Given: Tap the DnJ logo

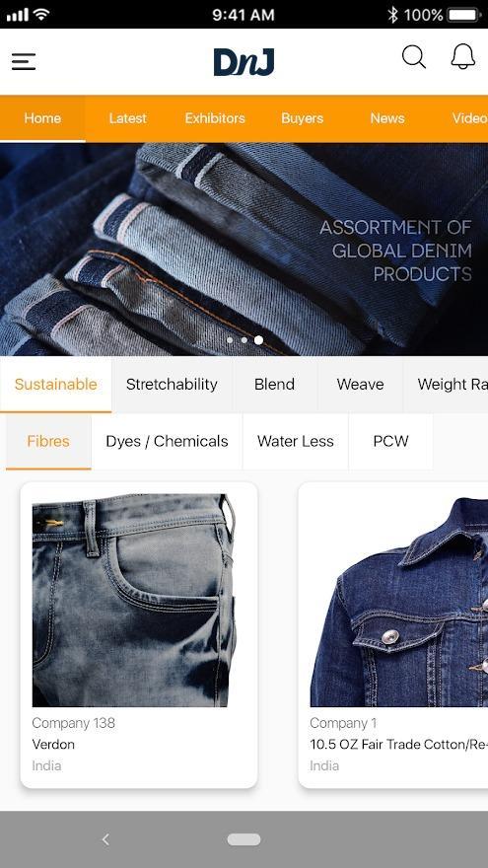Looking at the screenshot, I should (244, 61).
